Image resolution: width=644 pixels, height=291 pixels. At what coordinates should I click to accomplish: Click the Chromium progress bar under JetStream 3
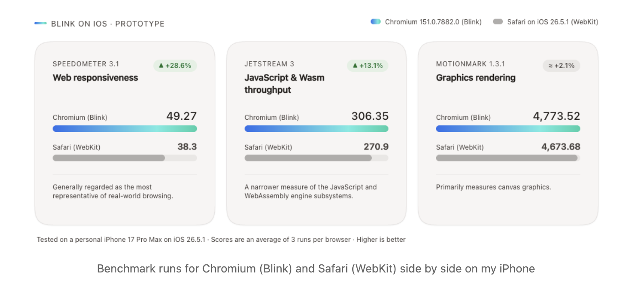click(x=316, y=129)
